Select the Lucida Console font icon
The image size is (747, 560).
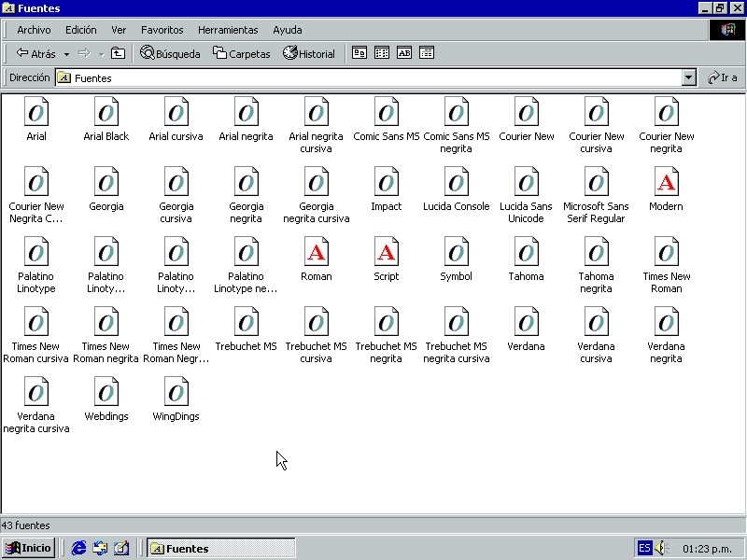457,181
